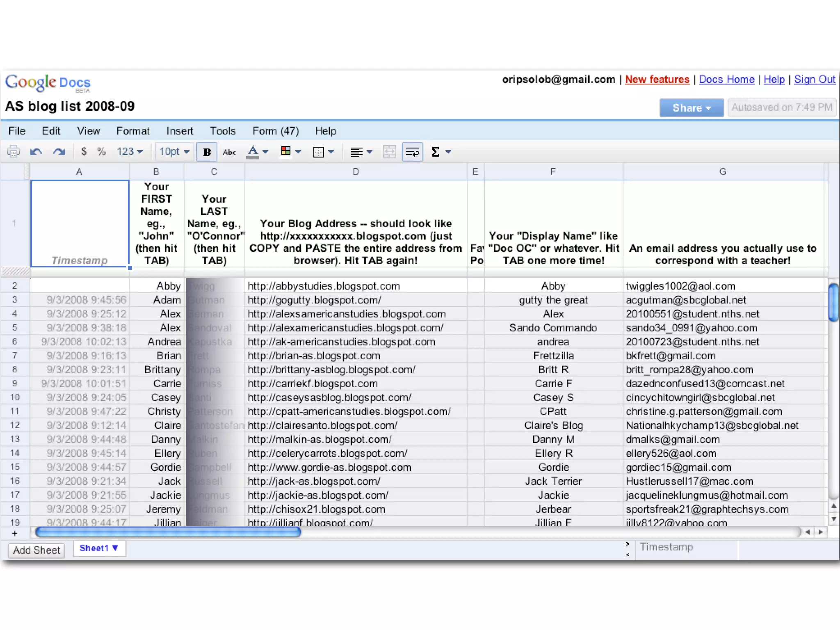Image resolution: width=840 pixels, height=630 pixels.
Task: Open the File menu
Action: (x=17, y=131)
